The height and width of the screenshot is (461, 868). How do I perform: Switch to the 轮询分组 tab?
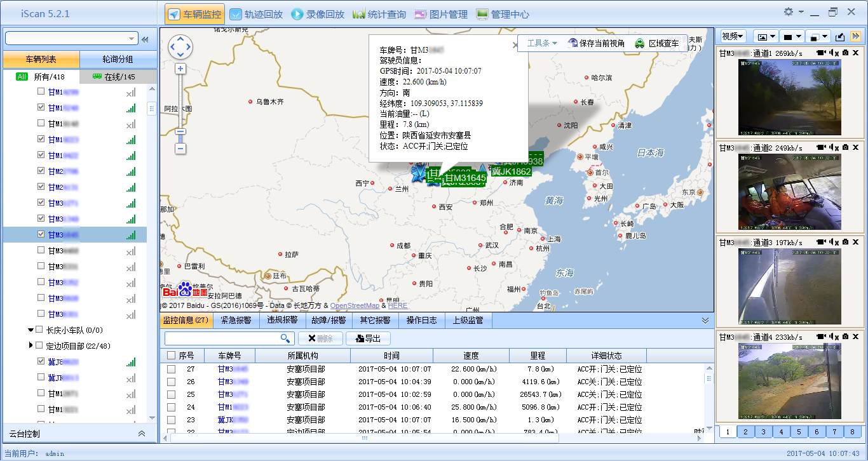118,60
